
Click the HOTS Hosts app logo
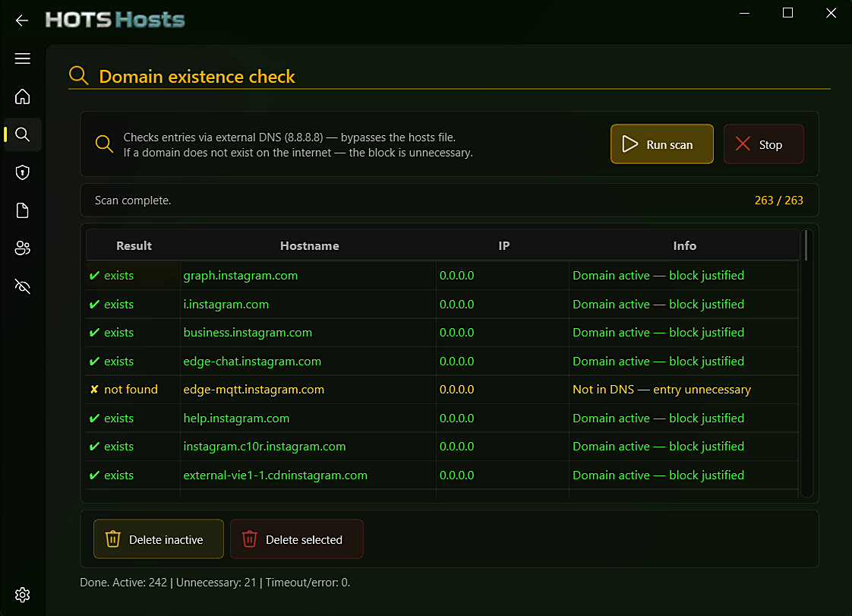115,20
